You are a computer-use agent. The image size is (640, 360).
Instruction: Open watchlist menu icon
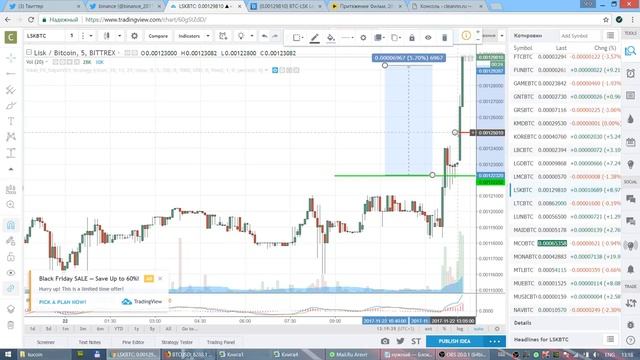610,36
